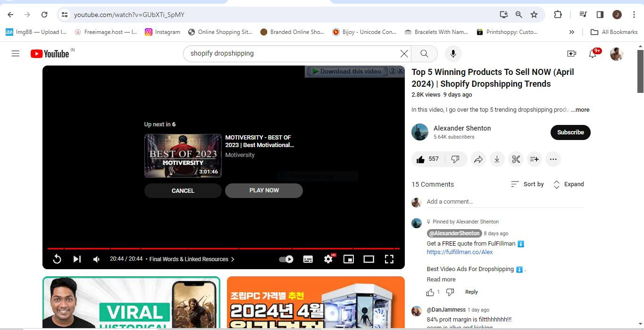Bookmark this page with star icon
644x330 pixels.
pos(534,15)
